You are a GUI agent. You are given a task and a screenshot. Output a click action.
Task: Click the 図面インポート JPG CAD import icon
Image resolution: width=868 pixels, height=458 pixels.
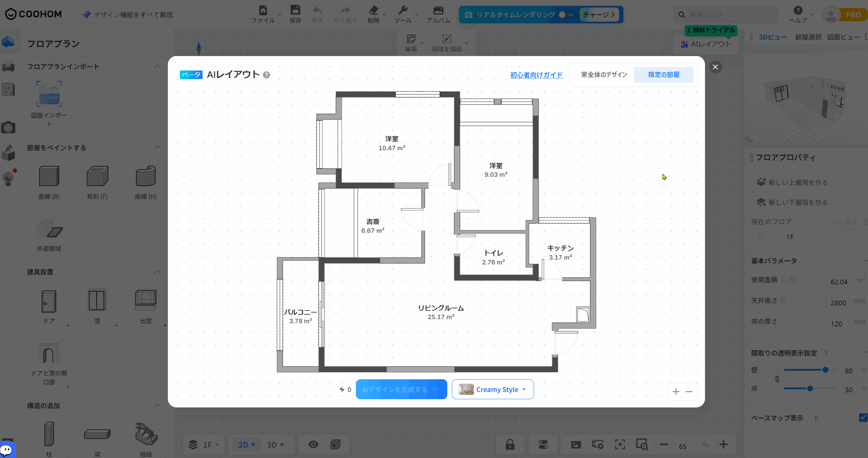coord(49,94)
